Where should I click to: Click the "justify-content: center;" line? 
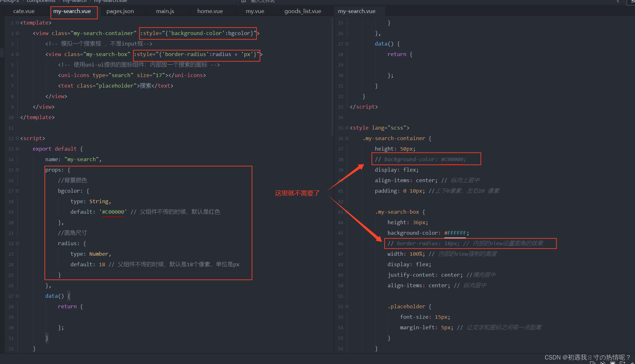click(425, 275)
